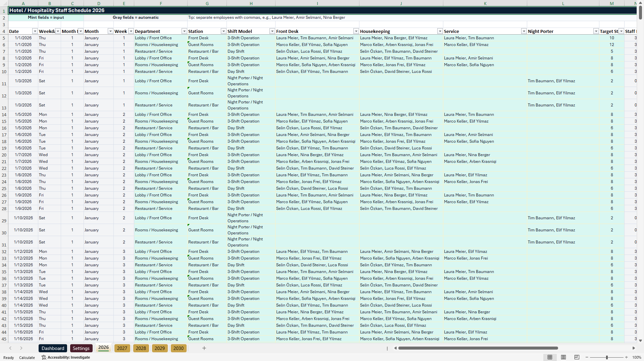
Task: Click the Night Porter cell in row 11
Action: [563, 81]
